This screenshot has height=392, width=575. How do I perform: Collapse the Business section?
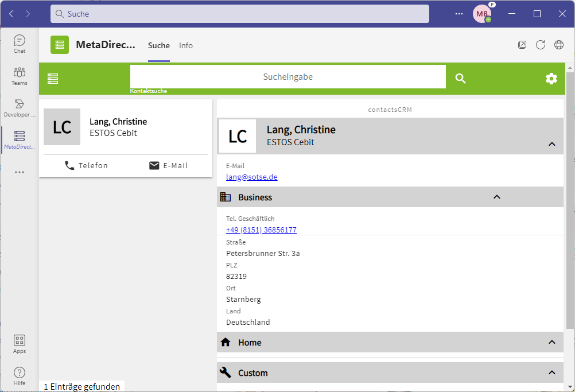[497, 197]
